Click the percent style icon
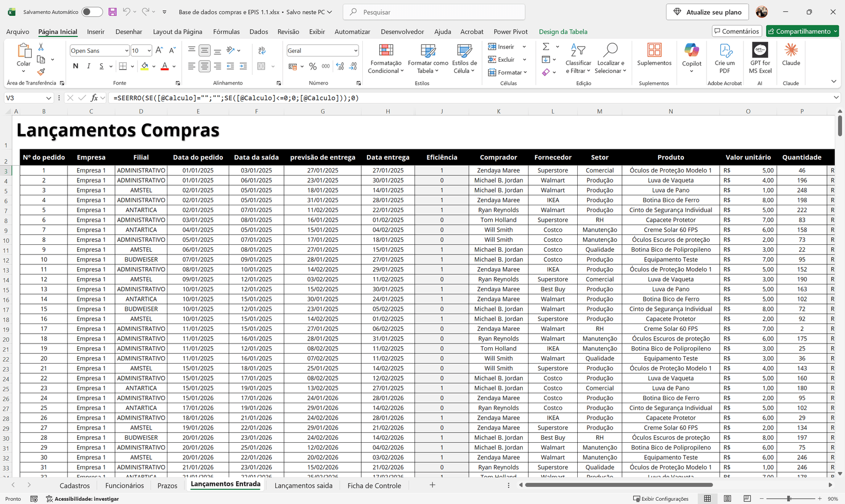 [x=313, y=66]
